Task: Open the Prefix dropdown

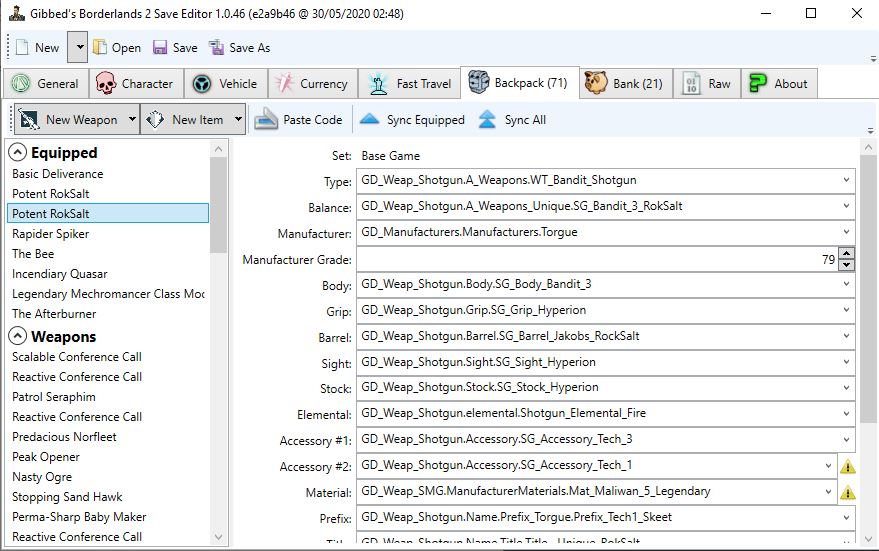Action: click(846, 517)
